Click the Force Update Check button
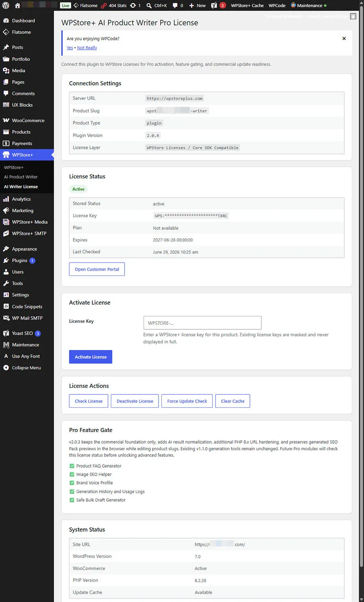Image resolution: width=364 pixels, height=602 pixels. [x=187, y=401]
